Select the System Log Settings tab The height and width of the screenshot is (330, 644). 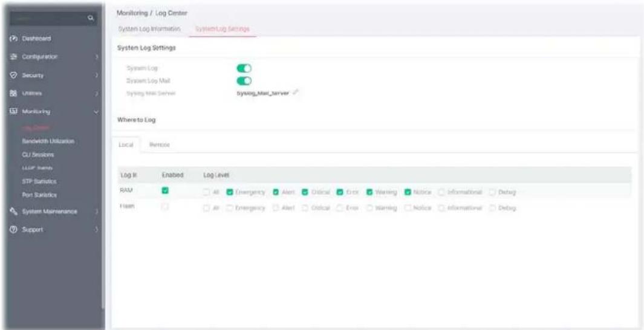coord(222,29)
